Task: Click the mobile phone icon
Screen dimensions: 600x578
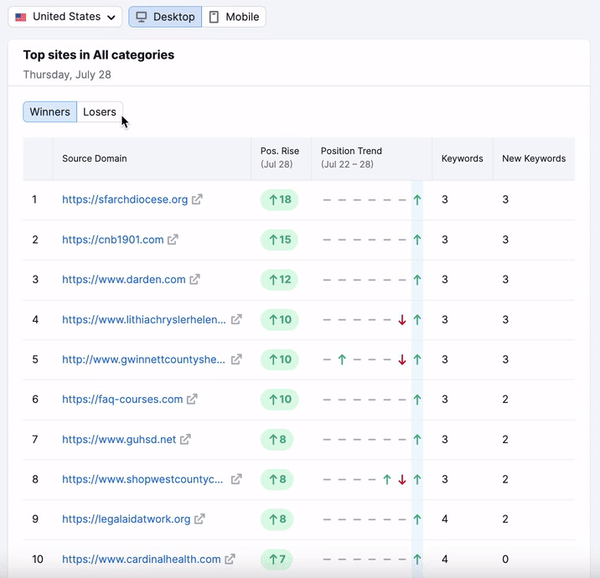Action: [x=214, y=17]
